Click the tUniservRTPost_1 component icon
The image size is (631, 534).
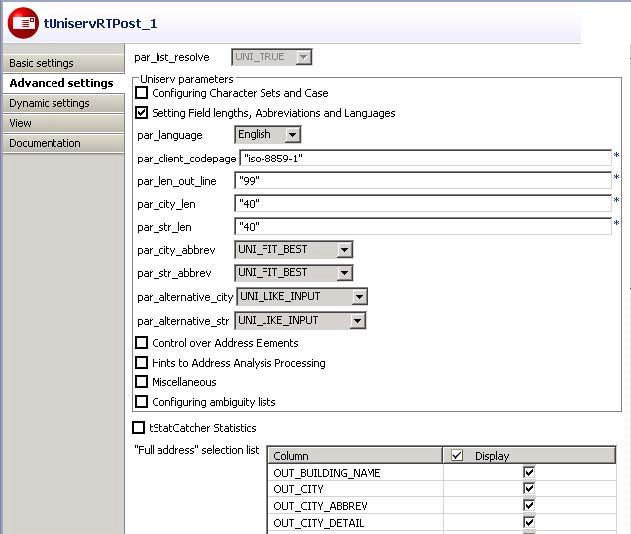23,22
